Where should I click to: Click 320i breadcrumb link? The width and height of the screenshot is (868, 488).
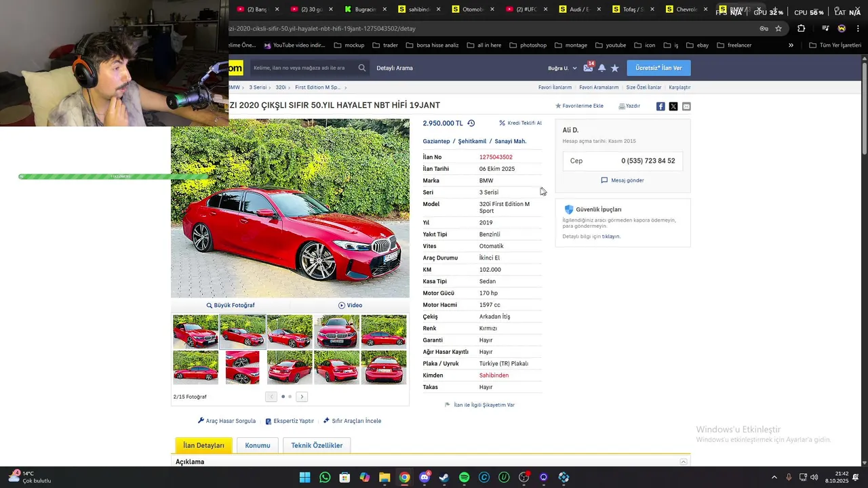(x=281, y=87)
